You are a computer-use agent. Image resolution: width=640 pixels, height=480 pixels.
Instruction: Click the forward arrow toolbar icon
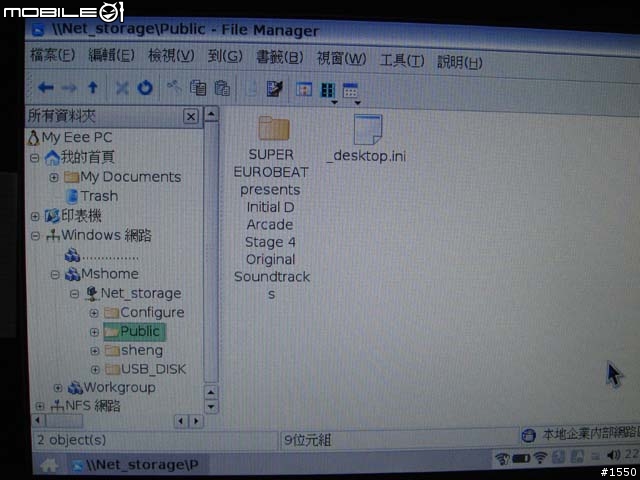tap(69, 88)
